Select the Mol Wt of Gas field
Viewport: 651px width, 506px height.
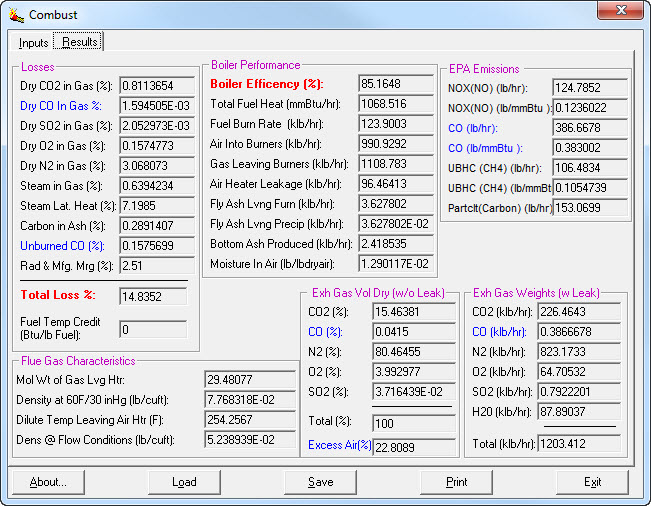click(250, 379)
